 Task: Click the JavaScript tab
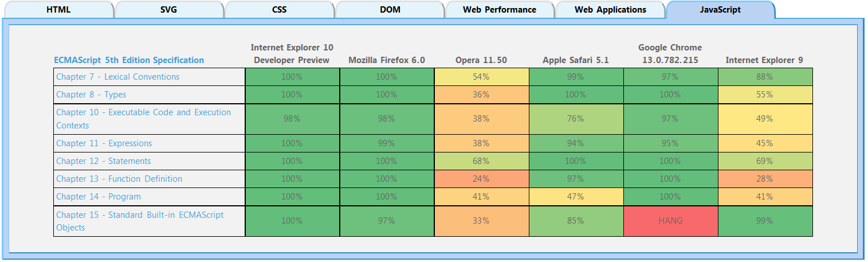coord(720,10)
